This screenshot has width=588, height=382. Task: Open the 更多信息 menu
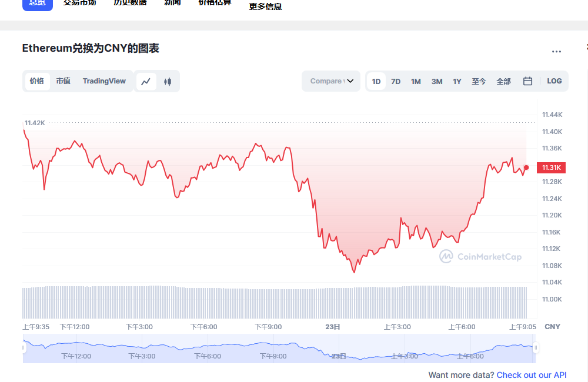[265, 7]
